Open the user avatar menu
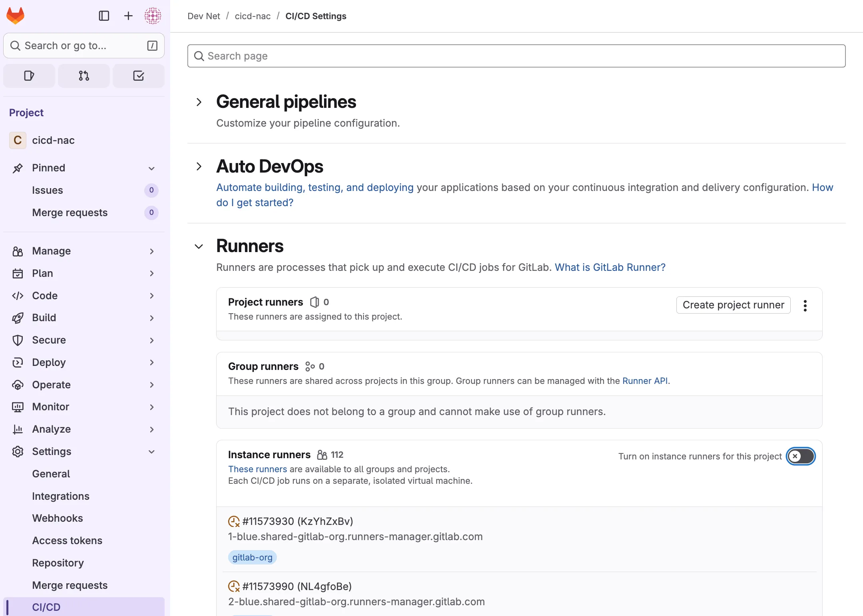Screen dimensions: 863x616 click(153, 16)
